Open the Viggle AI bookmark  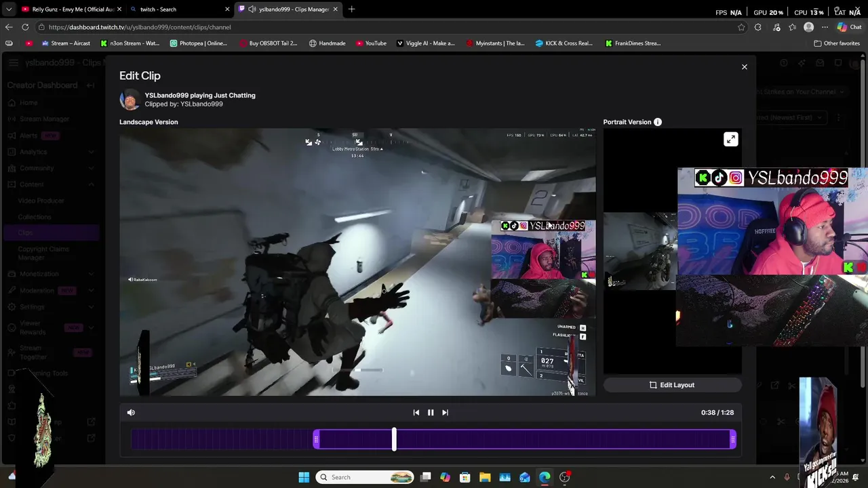[x=425, y=43]
